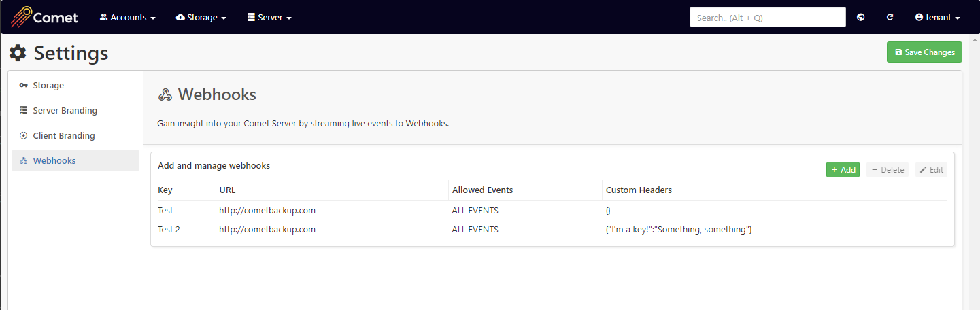Switch to Server Branding settings tab

pyautogui.click(x=65, y=111)
